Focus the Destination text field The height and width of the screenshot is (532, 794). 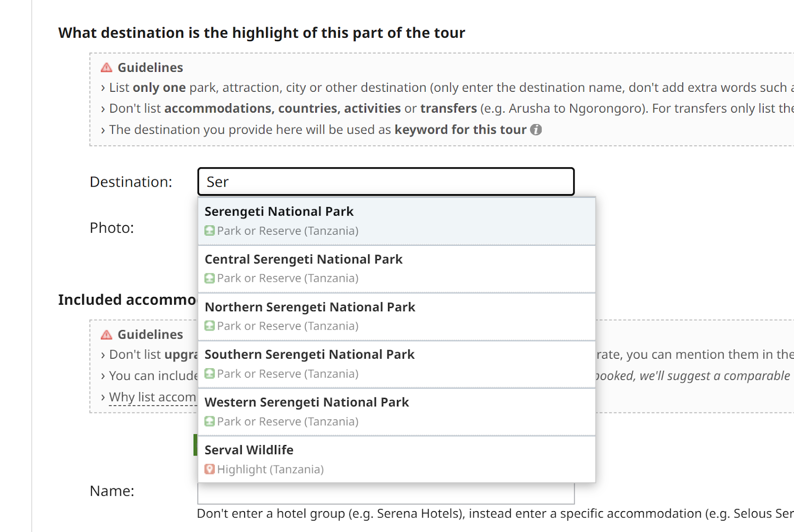point(386,182)
